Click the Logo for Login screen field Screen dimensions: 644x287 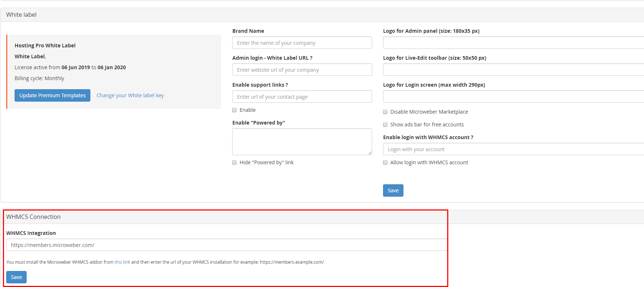coord(514,97)
